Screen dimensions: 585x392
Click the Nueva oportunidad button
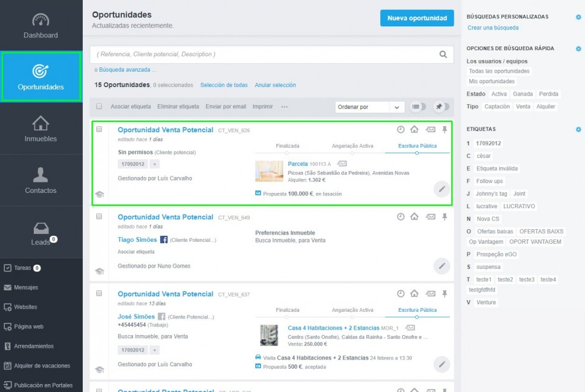click(417, 18)
